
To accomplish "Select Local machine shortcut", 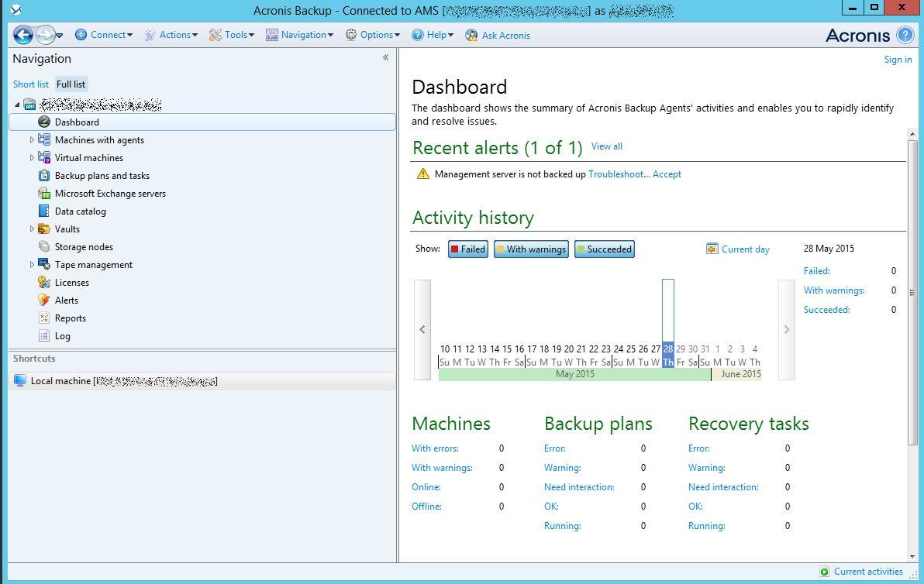I will 202,381.
